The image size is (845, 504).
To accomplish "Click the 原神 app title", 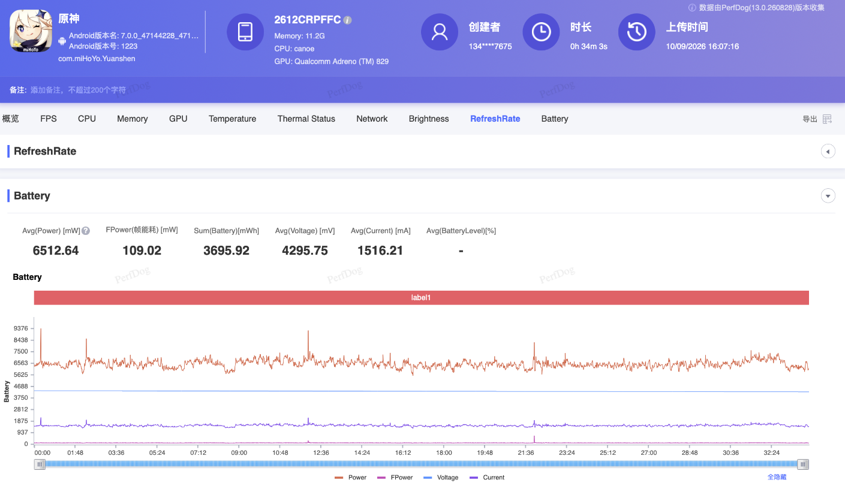I will (69, 19).
